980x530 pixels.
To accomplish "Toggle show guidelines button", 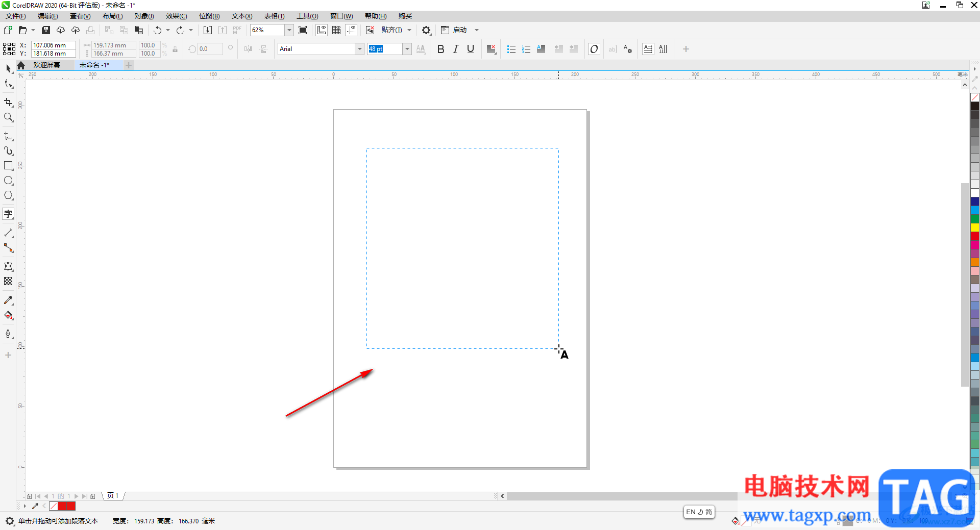I will point(351,30).
